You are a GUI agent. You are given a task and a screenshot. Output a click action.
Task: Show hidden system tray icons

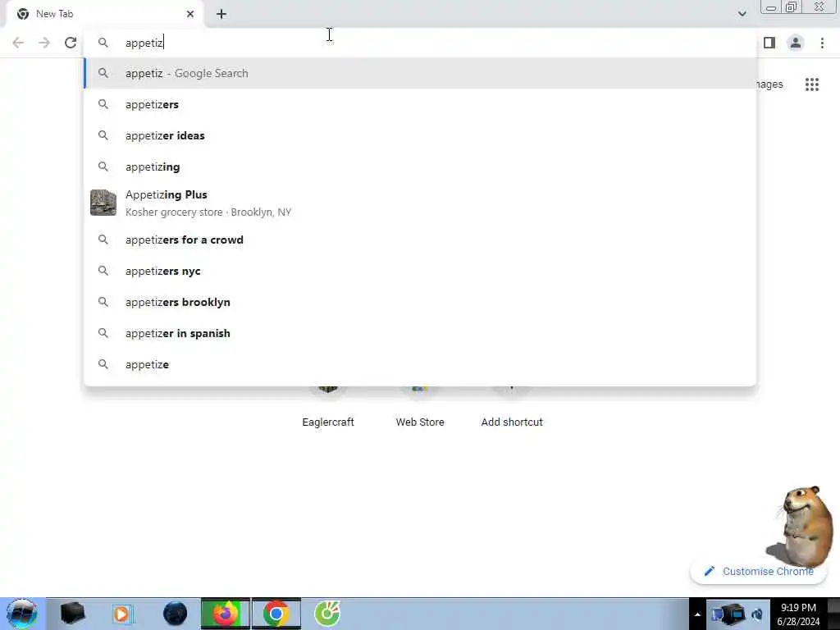click(x=697, y=614)
